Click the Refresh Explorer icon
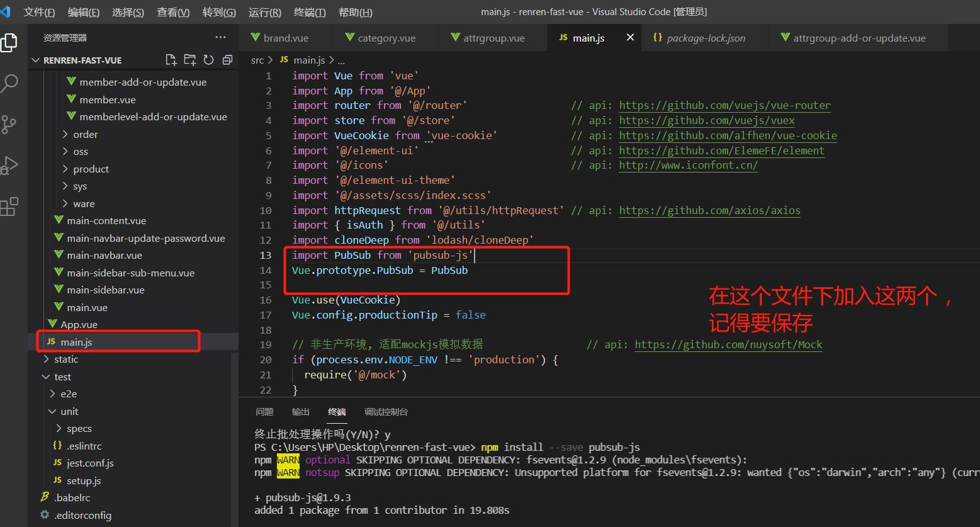Viewport: 980px width, 527px height. coord(208,60)
